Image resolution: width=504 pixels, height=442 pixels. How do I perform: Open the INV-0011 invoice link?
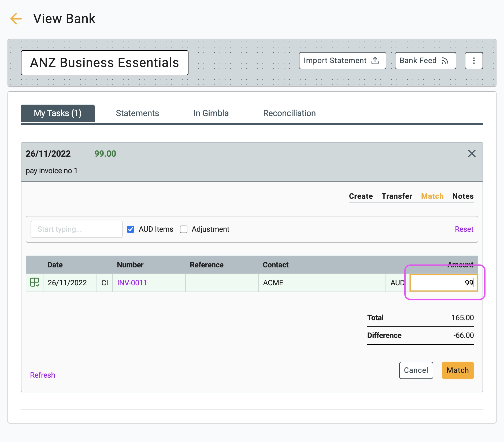[132, 283]
